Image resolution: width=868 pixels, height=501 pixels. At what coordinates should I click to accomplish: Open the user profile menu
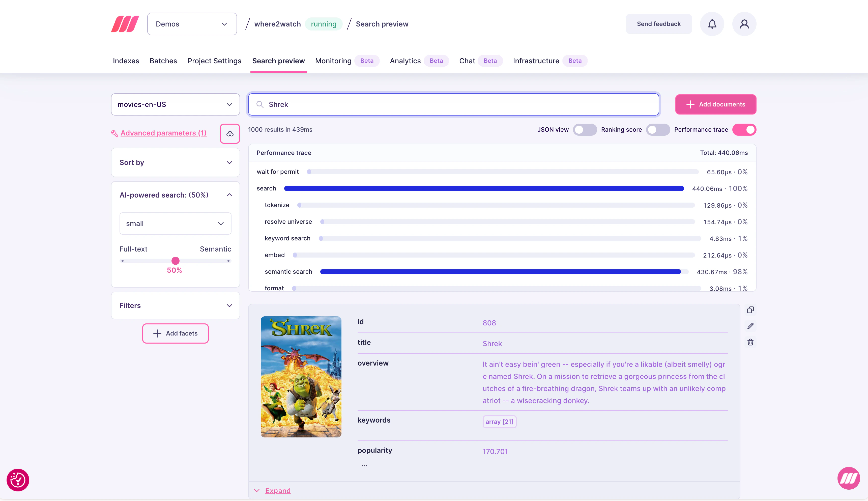pyautogui.click(x=744, y=24)
